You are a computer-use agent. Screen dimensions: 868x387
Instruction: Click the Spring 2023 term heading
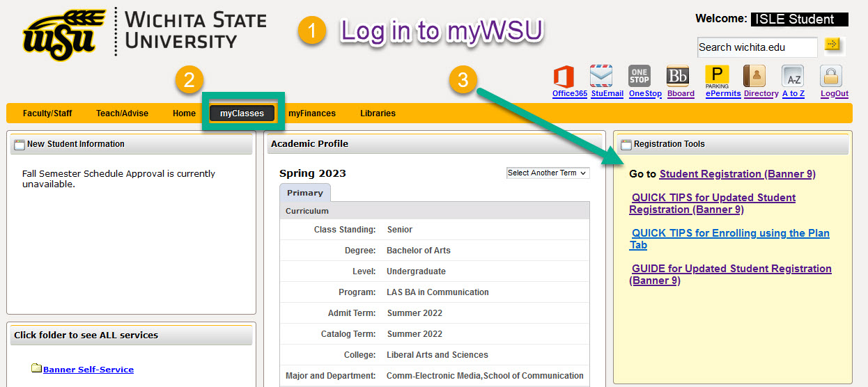[x=312, y=173]
